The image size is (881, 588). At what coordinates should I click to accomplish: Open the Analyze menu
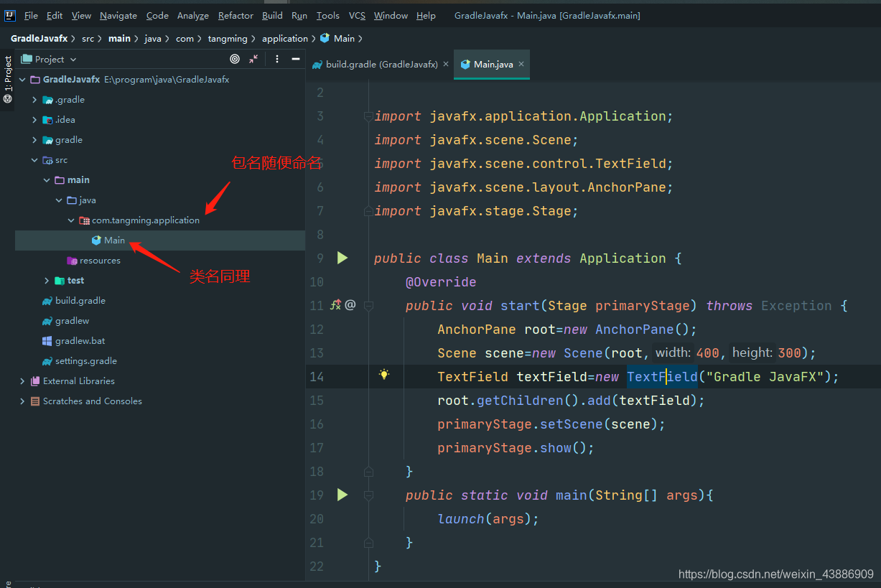[193, 15]
